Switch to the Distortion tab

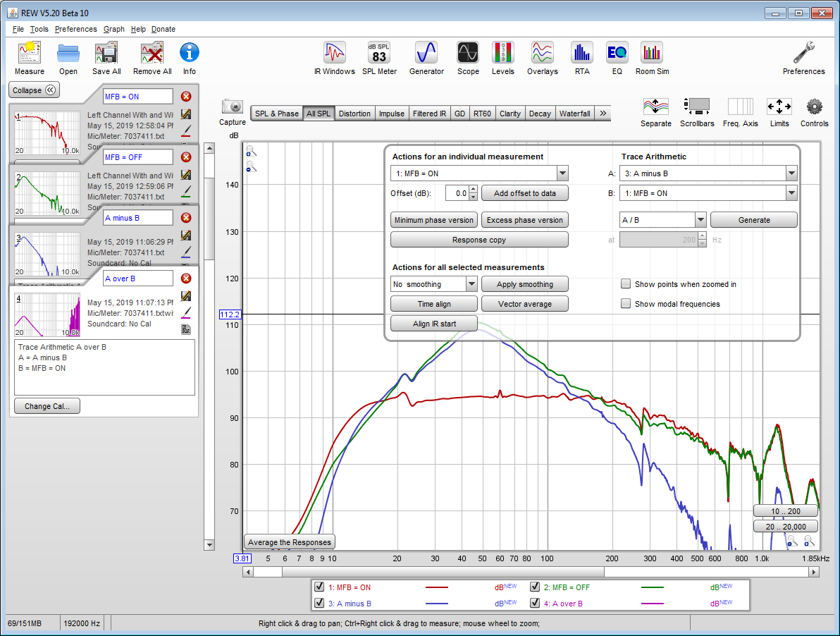tap(354, 114)
